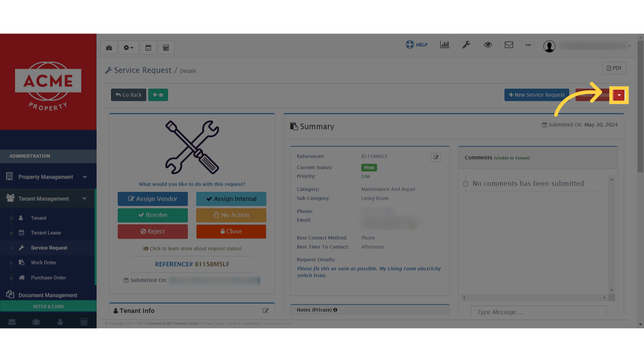The image size is (644, 362).
Task: Click Powered by MI Property Portal link
Action: (x=172, y=323)
